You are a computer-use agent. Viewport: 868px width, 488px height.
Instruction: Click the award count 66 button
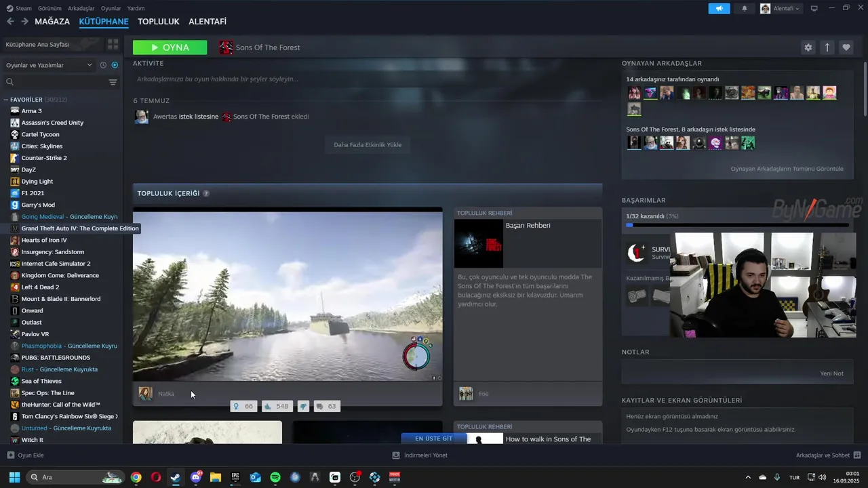point(243,406)
